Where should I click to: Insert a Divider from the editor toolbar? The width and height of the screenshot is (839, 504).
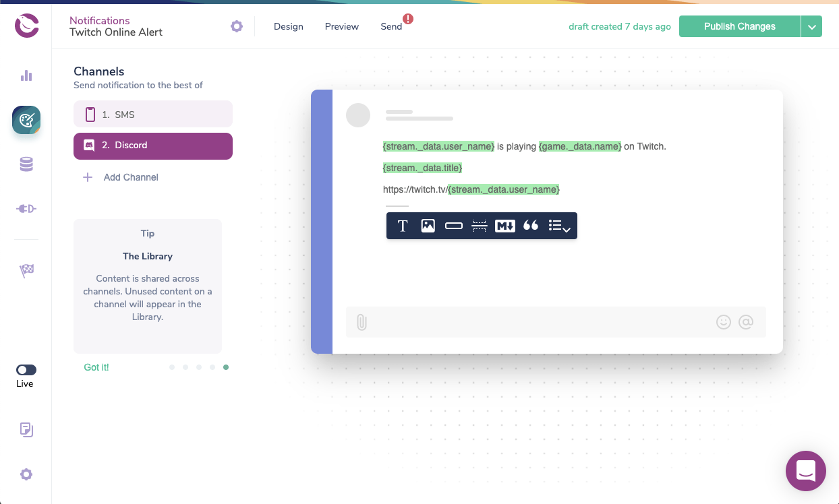[479, 226]
